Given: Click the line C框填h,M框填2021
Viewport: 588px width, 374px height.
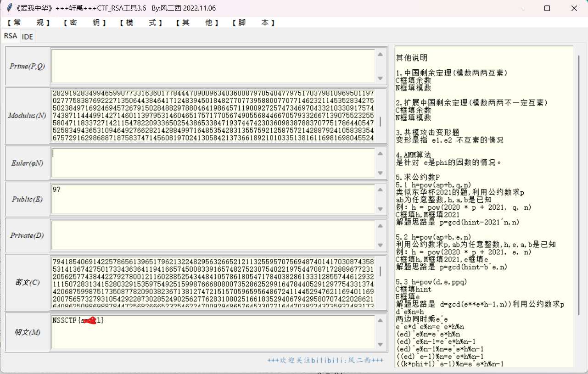Looking at the screenshot, I should [428, 214].
